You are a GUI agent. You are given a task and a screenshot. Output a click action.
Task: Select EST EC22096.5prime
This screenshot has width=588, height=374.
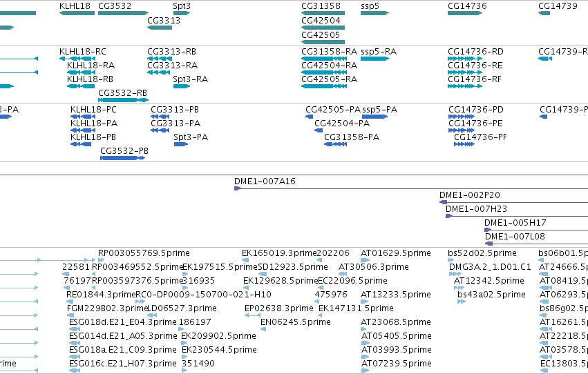(x=321, y=288)
